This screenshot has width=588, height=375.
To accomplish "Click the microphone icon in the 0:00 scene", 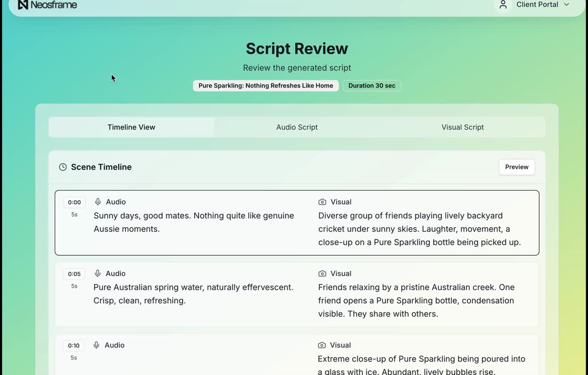I will [x=98, y=202].
